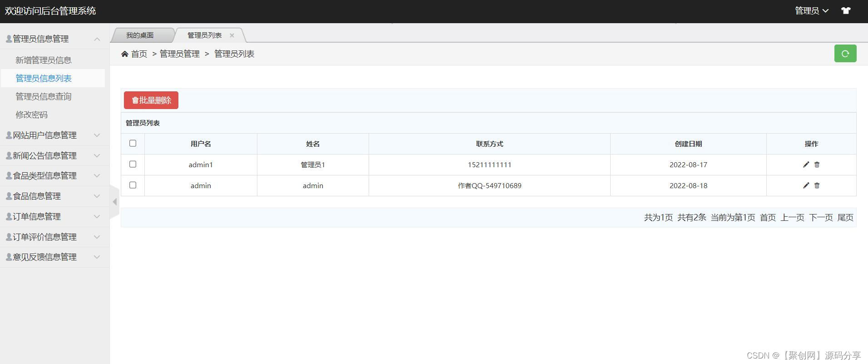Switch to the 我的桌面 tab
The height and width of the screenshot is (364, 868).
140,35
